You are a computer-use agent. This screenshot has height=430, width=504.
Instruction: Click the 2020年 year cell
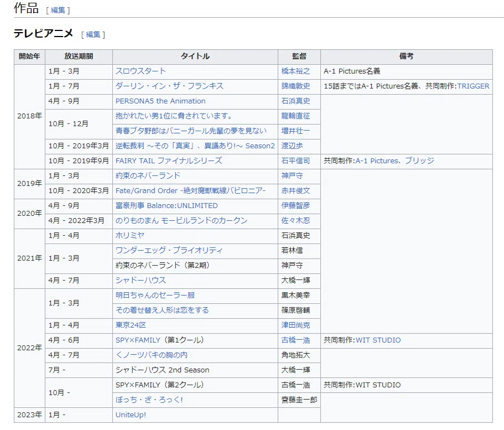(29, 214)
